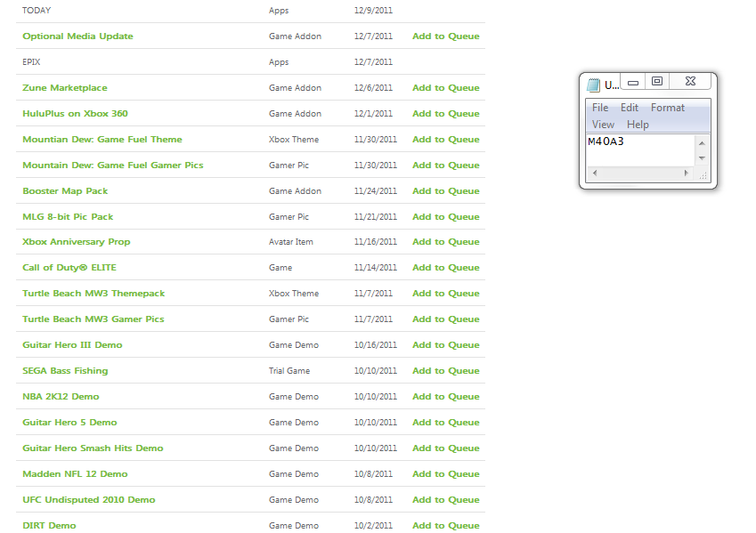Viewport: 756px width, 533px height.
Task: Close the Notepad window
Action: pyautogui.click(x=690, y=82)
